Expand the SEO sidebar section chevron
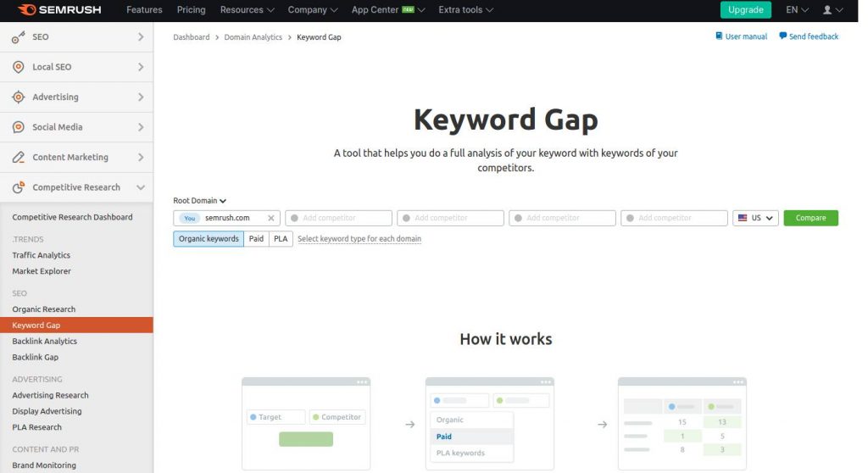 [141, 36]
